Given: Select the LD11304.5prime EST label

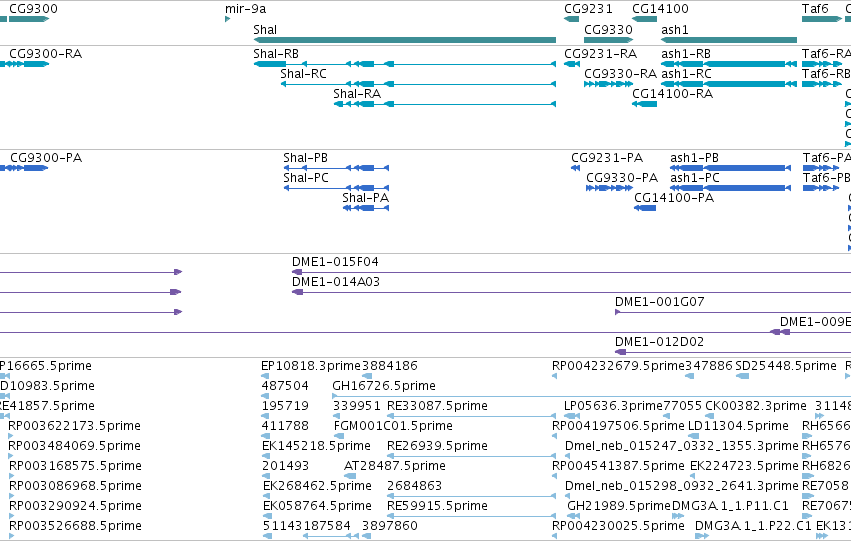Looking at the screenshot, I should (738, 427).
